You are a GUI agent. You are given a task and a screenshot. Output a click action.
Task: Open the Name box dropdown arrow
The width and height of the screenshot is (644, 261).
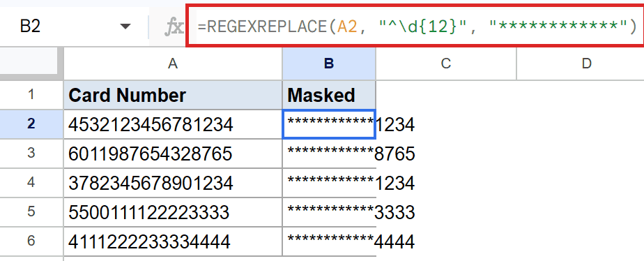coord(125,27)
